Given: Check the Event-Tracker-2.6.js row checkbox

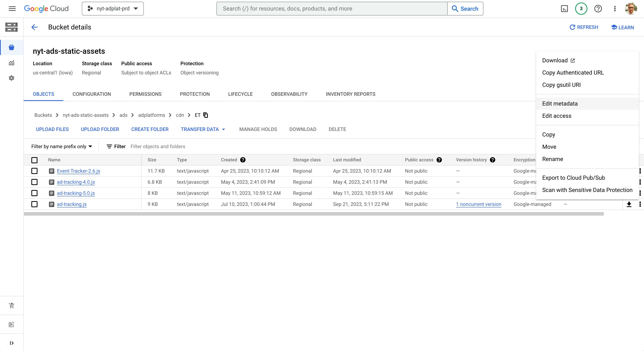Looking at the screenshot, I should pyautogui.click(x=34, y=171).
